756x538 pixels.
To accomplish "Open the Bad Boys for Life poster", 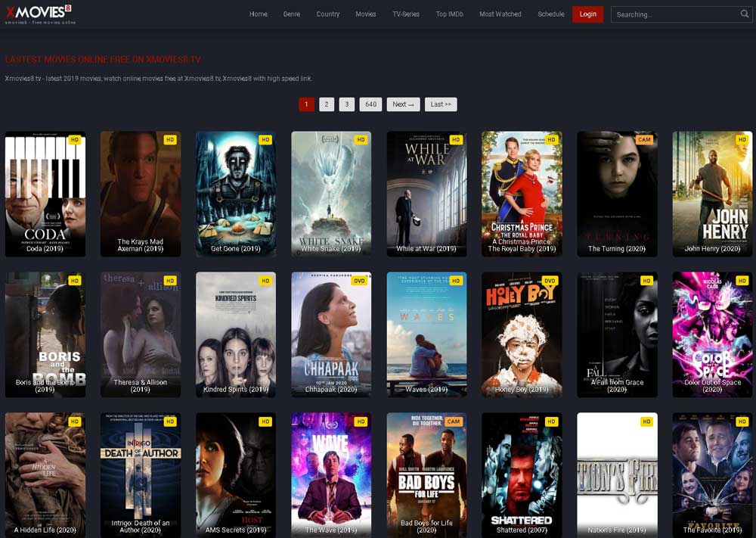I will coord(426,474).
